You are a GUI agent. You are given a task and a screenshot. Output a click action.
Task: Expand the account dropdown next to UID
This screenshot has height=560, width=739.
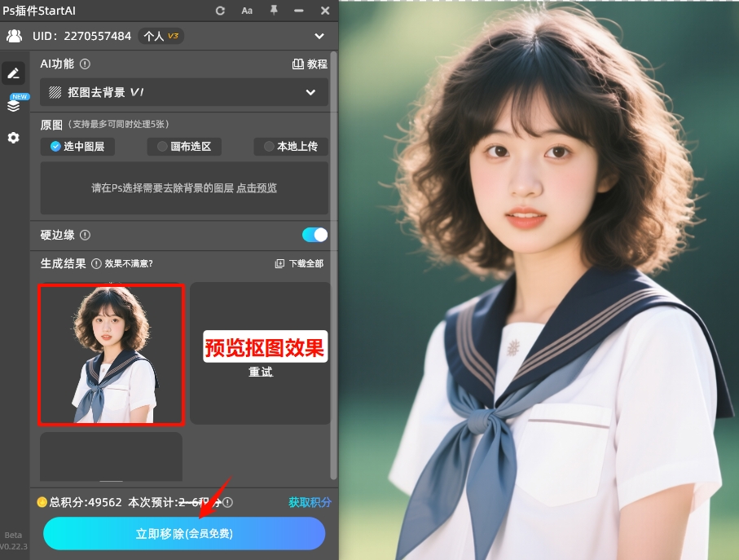[x=319, y=36]
